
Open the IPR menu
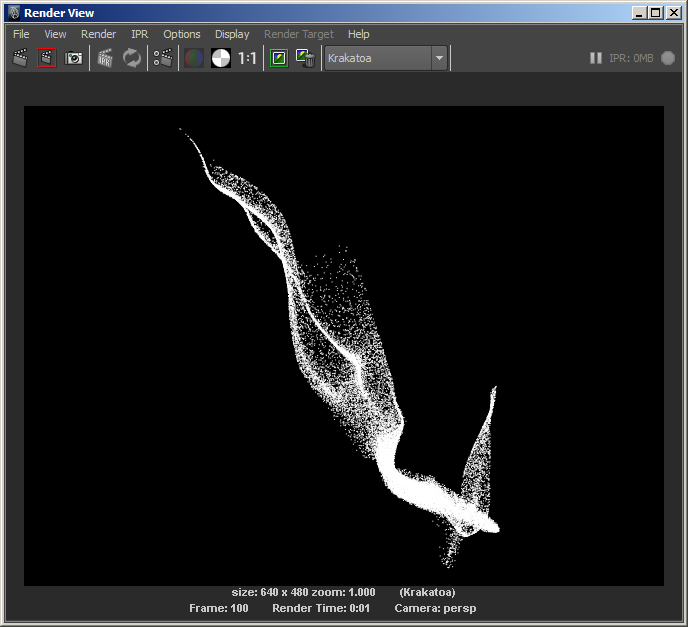pos(139,34)
